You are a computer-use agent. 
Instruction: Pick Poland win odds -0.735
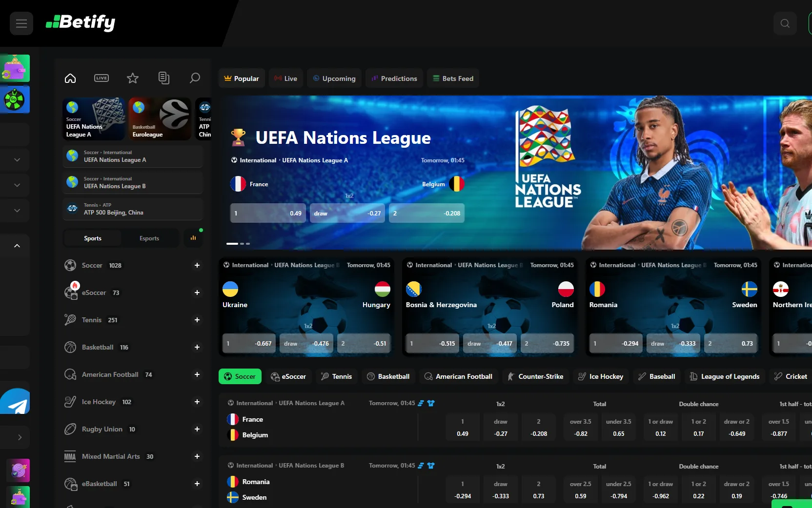point(548,343)
